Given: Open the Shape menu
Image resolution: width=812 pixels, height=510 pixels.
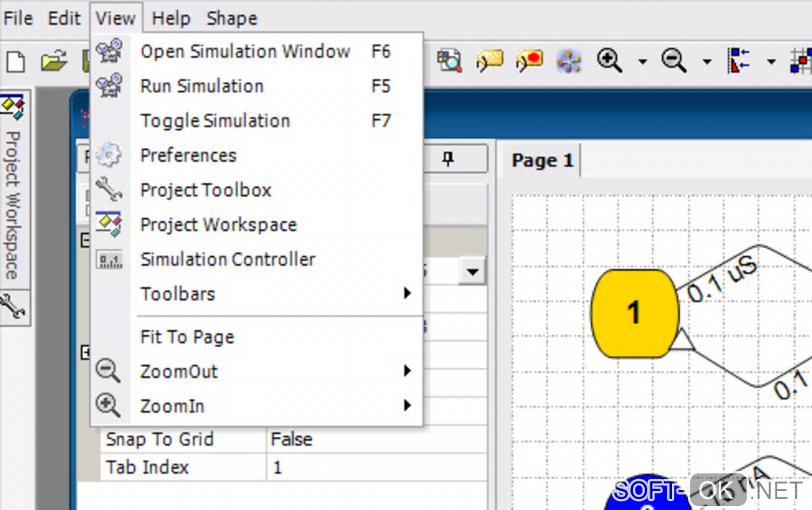Looking at the screenshot, I should tap(232, 18).
